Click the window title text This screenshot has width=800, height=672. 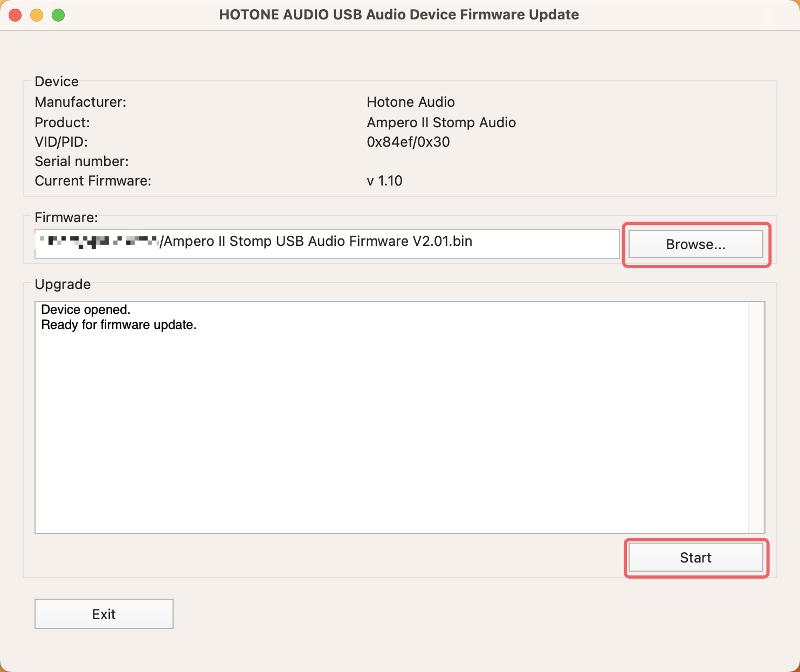pos(399,15)
